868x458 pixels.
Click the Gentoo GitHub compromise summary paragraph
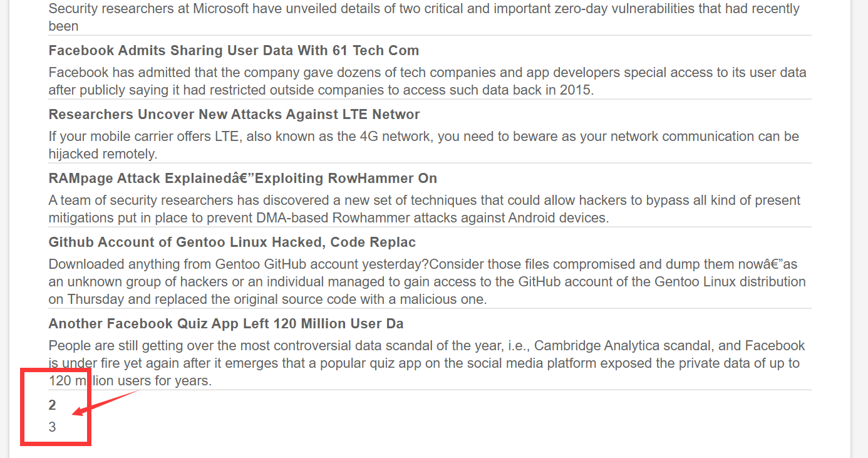(x=426, y=282)
